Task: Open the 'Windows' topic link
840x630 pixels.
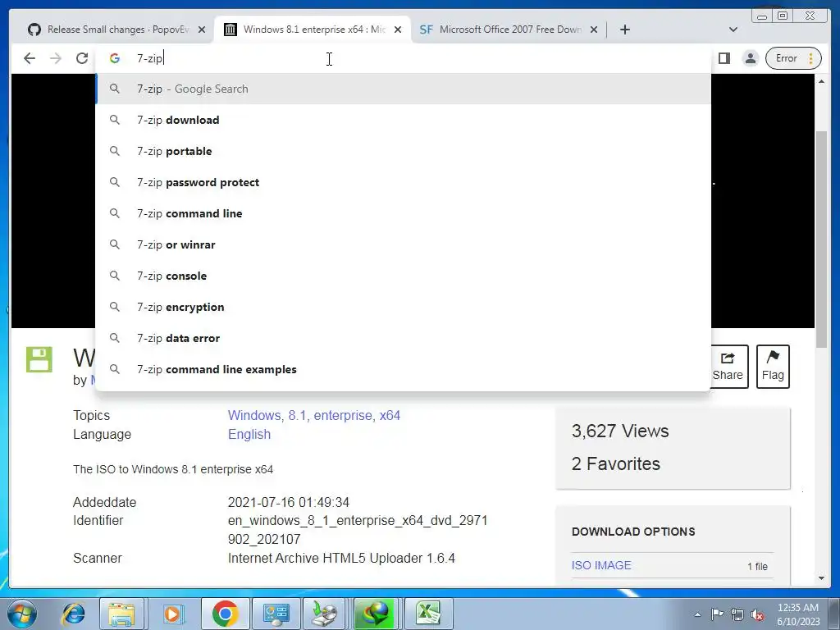Action: [254, 416]
